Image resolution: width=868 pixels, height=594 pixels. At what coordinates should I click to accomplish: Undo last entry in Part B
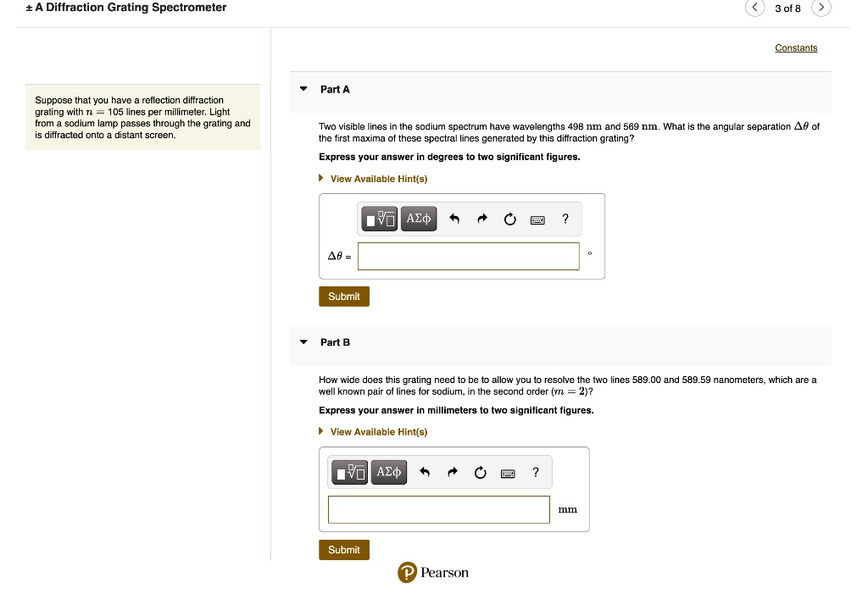425,472
